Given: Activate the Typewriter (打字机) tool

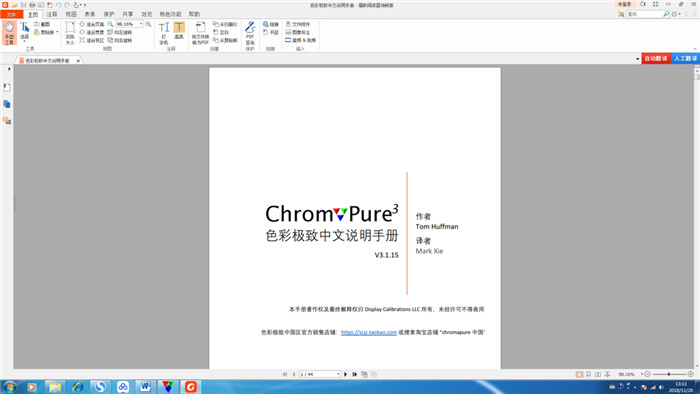Looking at the screenshot, I should click(x=164, y=33).
